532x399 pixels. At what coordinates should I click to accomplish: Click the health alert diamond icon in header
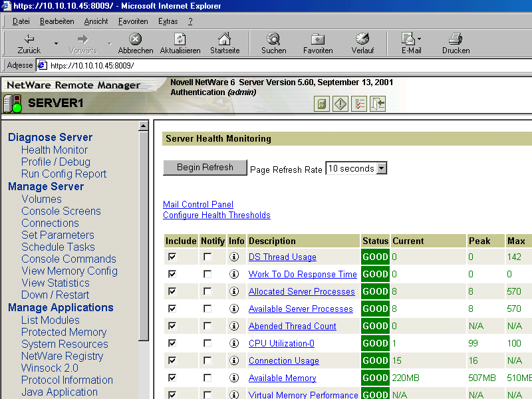click(x=340, y=104)
